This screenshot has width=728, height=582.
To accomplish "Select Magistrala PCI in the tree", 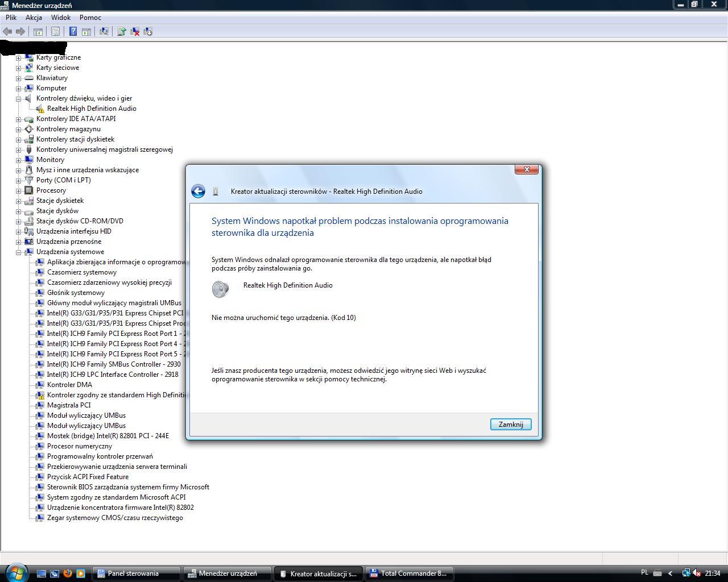I will (x=69, y=405).
